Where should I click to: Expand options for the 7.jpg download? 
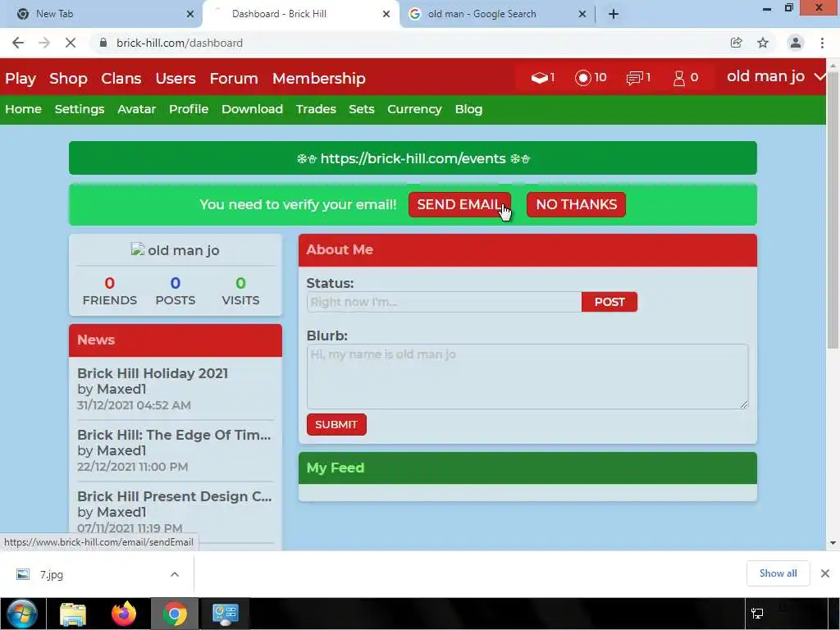click(175, 574)
